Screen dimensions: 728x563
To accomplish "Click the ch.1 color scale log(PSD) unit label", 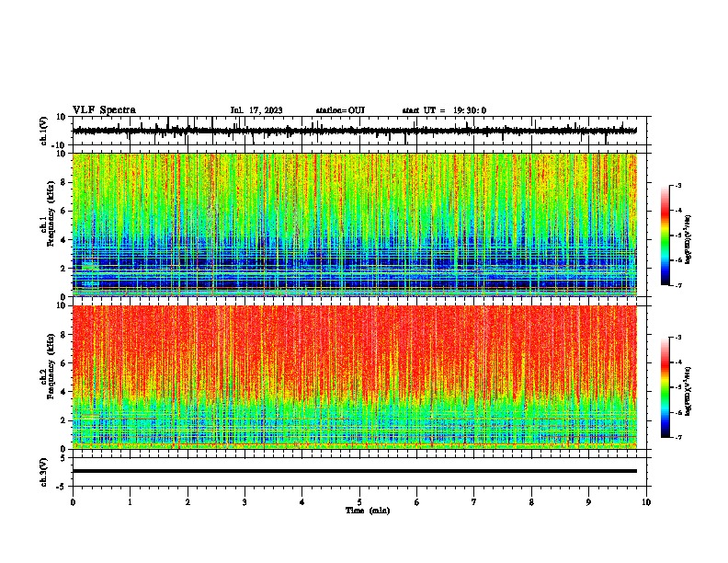I will (688, 240).
